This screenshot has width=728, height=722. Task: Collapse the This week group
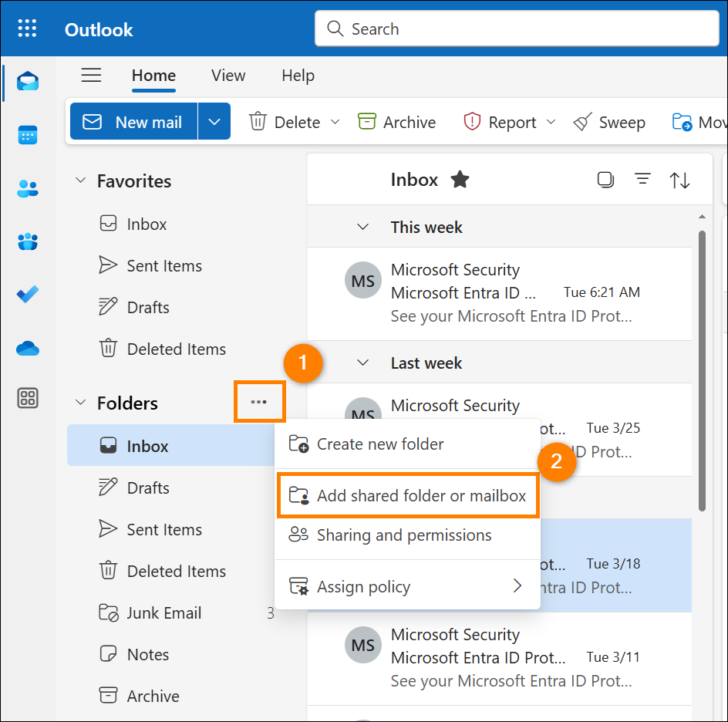point(362,227)
